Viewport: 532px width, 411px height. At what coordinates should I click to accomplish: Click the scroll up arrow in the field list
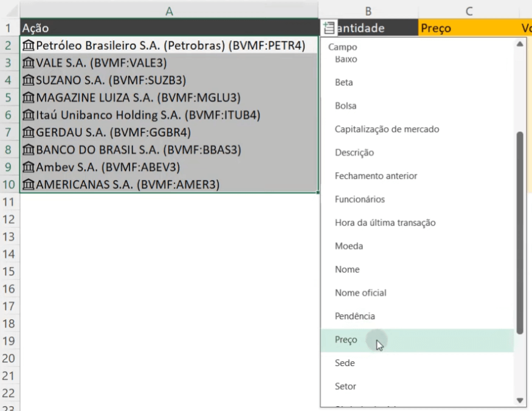(x=519, y=44)
